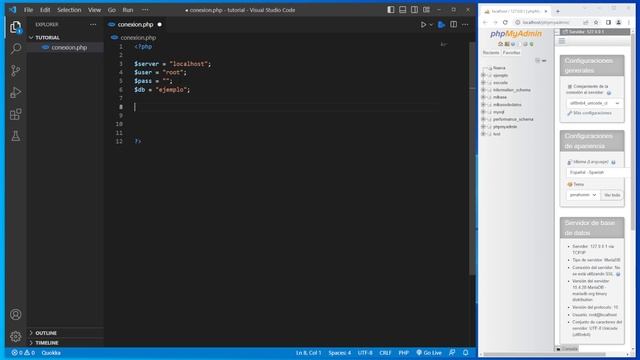Open the Go menu
640x360 pixels.
111,10
